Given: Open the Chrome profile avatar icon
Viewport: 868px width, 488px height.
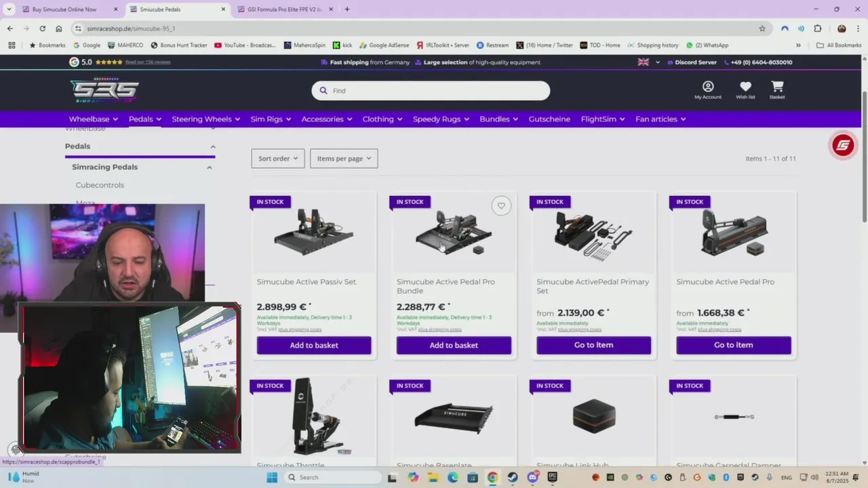Looking at the screenshot, I should (842, 28).
